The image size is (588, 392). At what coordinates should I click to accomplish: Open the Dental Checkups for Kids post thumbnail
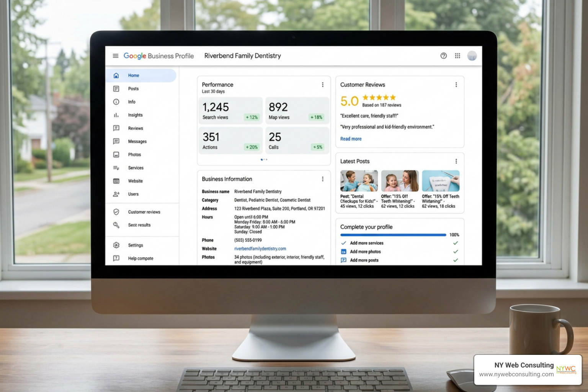point(359,181)
